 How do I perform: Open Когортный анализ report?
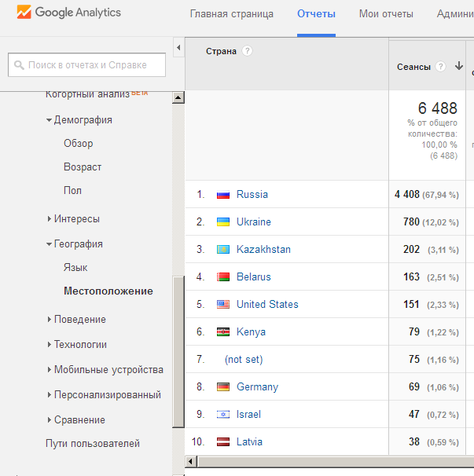[87, 94]
